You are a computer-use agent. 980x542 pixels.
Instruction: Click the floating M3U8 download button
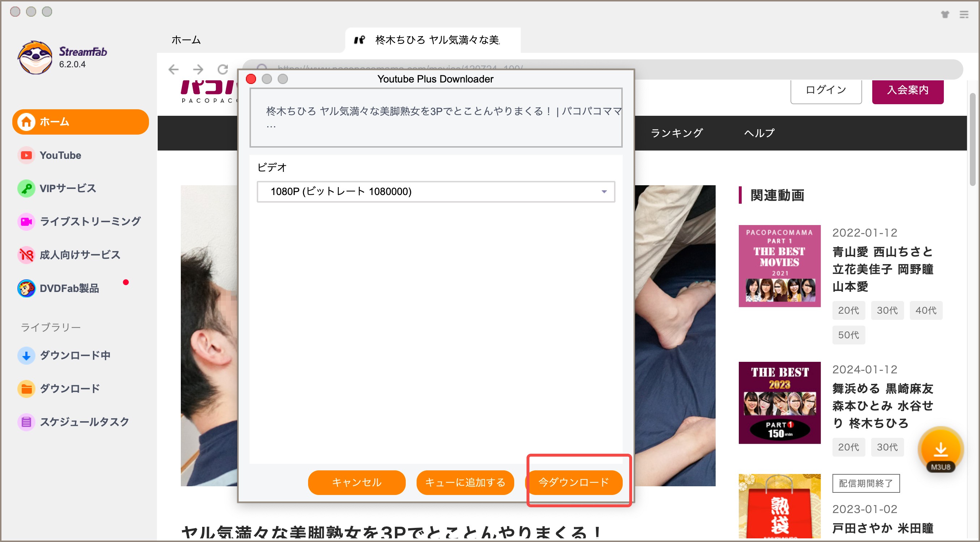coord(941,450)
